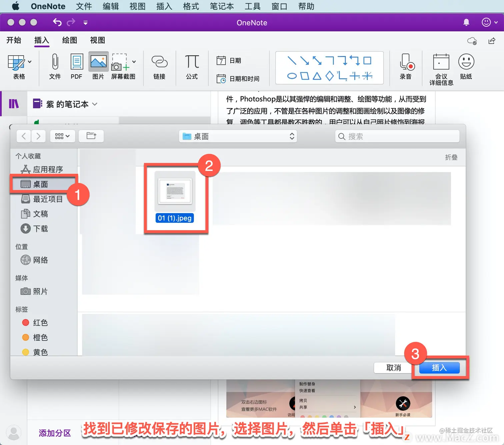Insert today's date with 日期
Image resolution: width=504 pixels, height=445 pixels.
point(229,60)
